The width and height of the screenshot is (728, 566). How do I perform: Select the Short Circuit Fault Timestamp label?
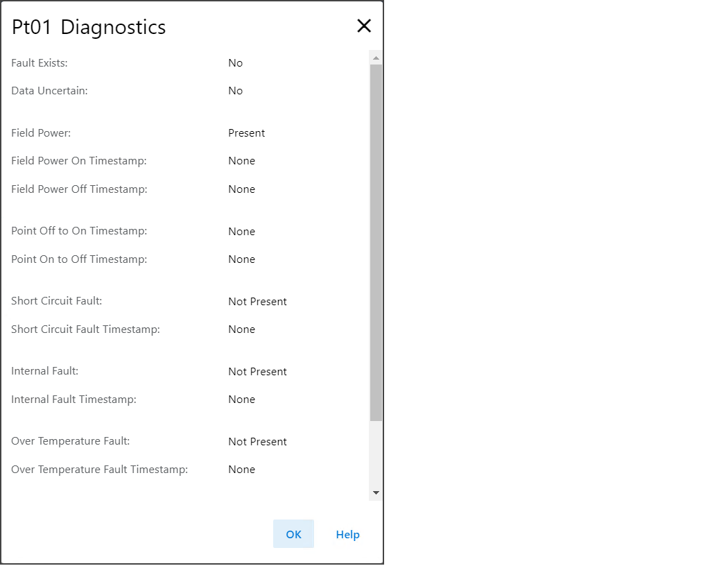(85, 329)
